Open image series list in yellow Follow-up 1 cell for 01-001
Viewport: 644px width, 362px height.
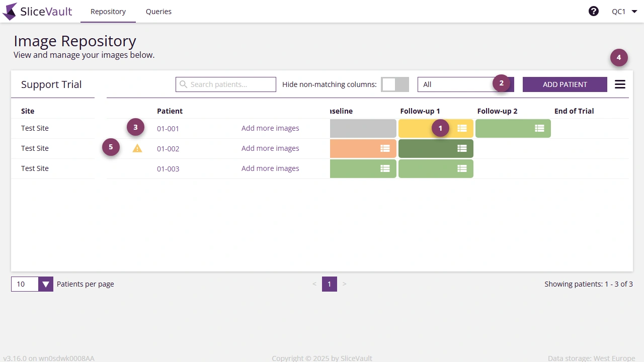click(x=462, y=128)
